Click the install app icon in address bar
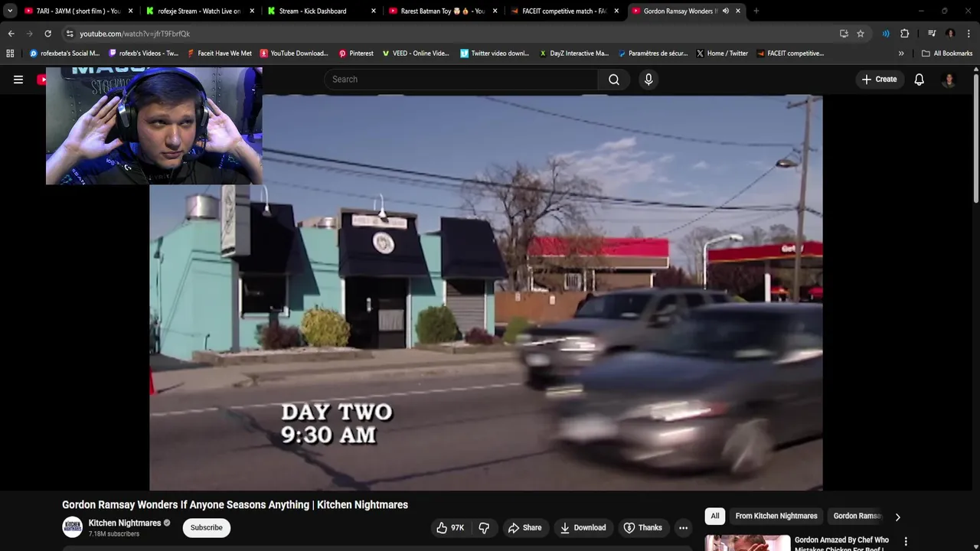980x551 pixels. click(x=844, y=34)
